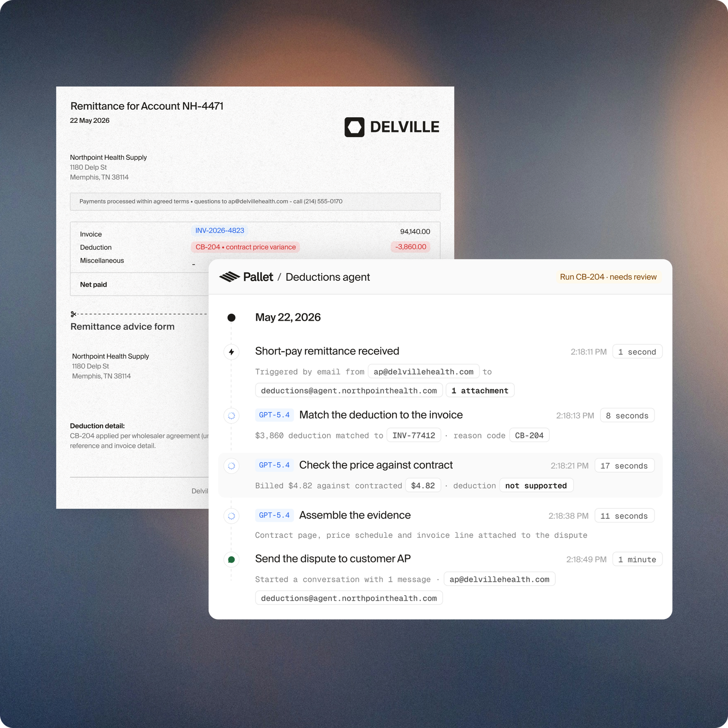Click the INV-77412 invoice chip

click(414, 435)
